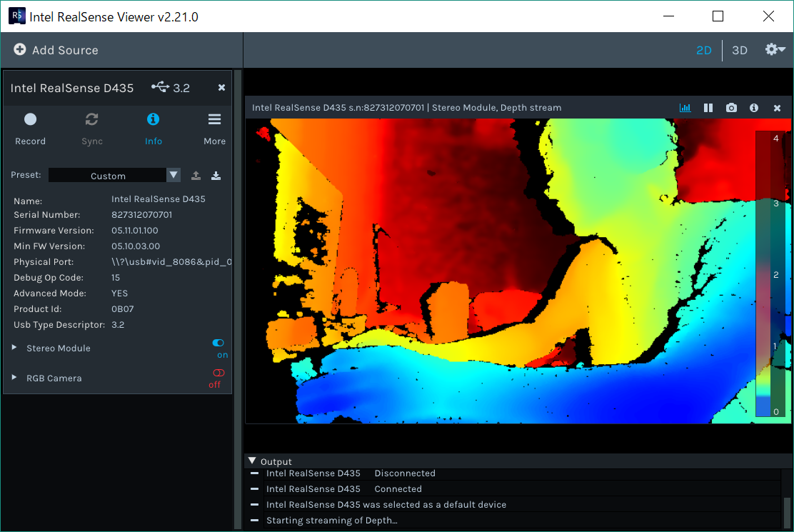Click the Firmware Version value 05.11.01.100
The height and width of the screenshot is (532, 794).
click(x=135, y=231)
